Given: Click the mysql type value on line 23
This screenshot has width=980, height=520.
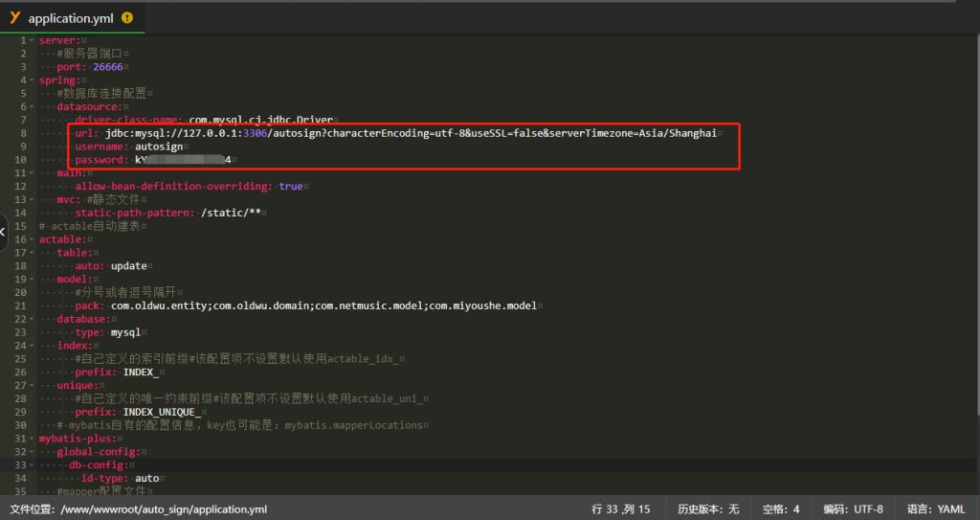Looking at the screenshot, I should [125, 332].
